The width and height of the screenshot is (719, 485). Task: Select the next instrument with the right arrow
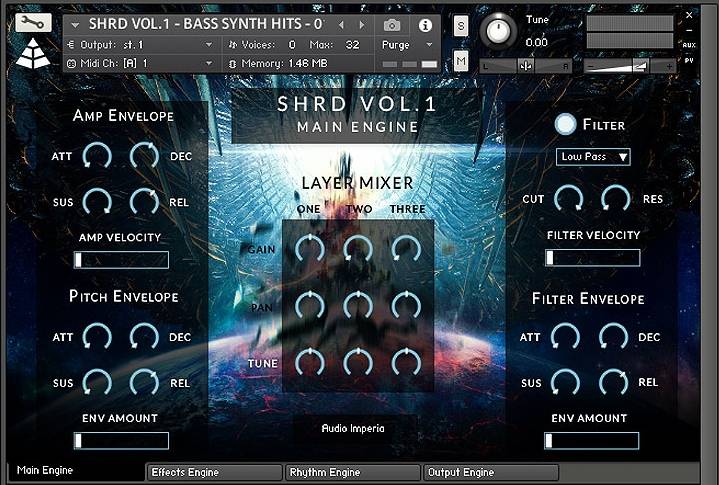point(361,24)
